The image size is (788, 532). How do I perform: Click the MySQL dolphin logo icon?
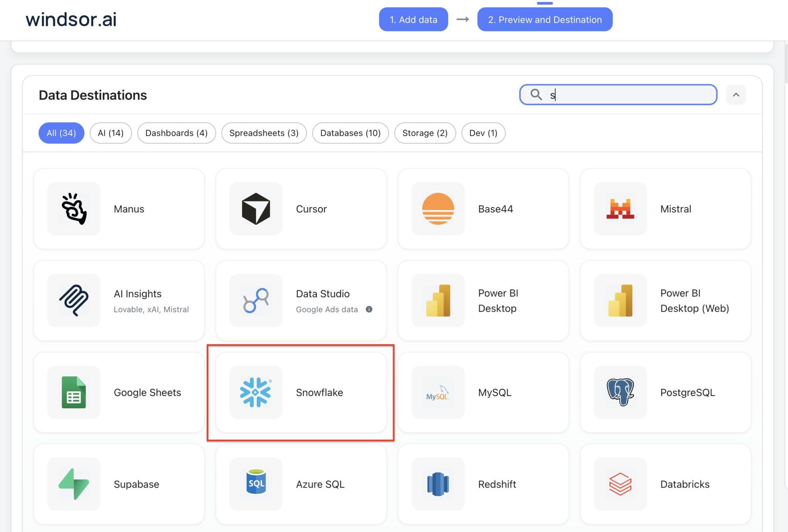click(x=438, y=392)
